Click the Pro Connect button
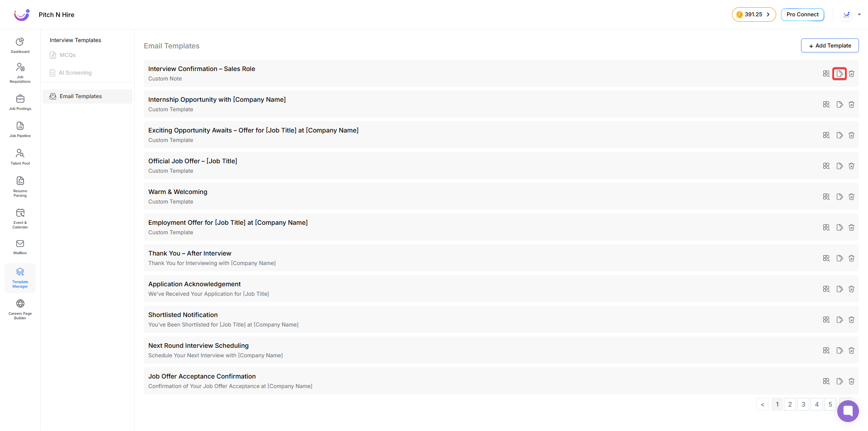This screenshot has height=431, width=868. [x=802, y=14]
